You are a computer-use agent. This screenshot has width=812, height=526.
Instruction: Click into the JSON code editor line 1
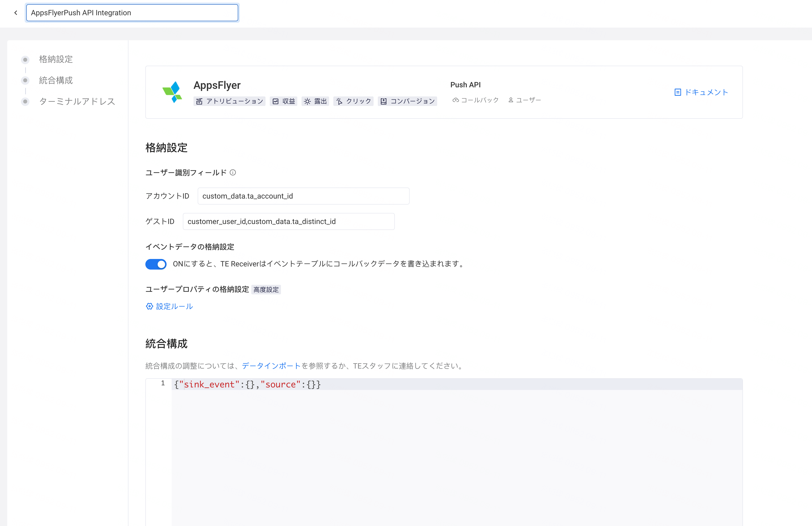tap(457, 384)
